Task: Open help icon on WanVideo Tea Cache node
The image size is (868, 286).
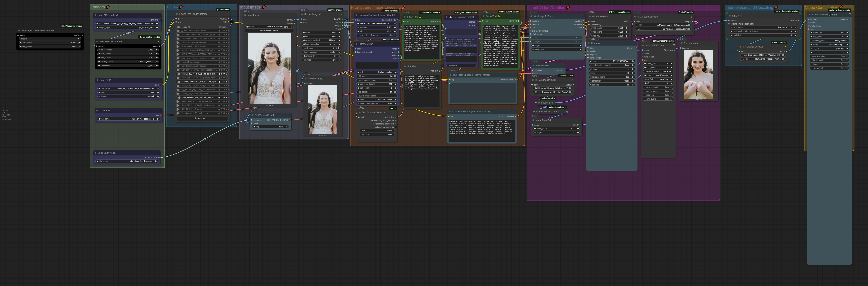Action: click(x=158, y=41)
